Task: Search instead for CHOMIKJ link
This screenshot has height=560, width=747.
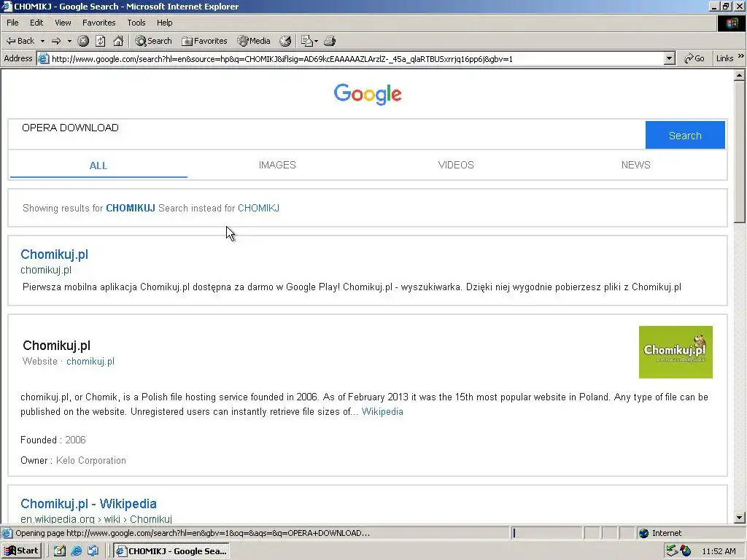Action: click(x=258, y=208)
